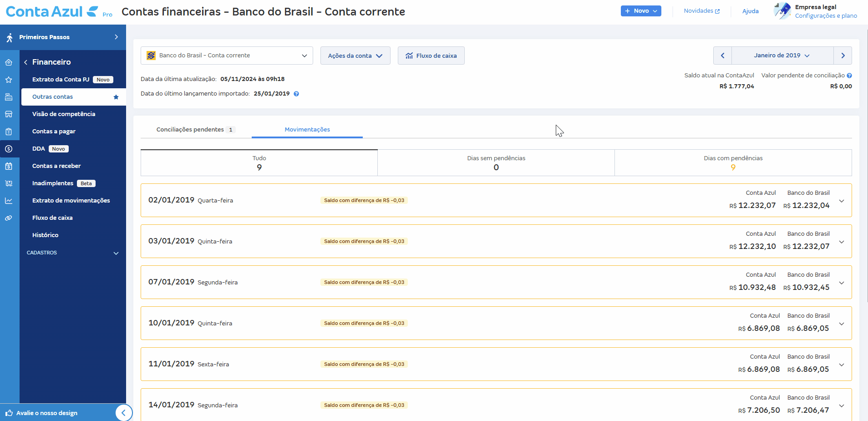
Task: Click the link icon at sidebar bottom
Action: [x=9, y=218]
